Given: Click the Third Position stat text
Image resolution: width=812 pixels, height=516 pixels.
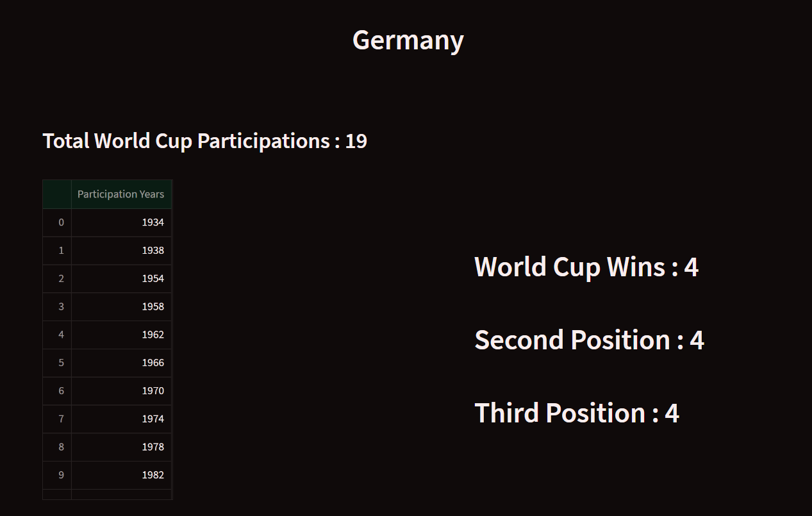Looking at the screenshot, I should pos(576,413).
